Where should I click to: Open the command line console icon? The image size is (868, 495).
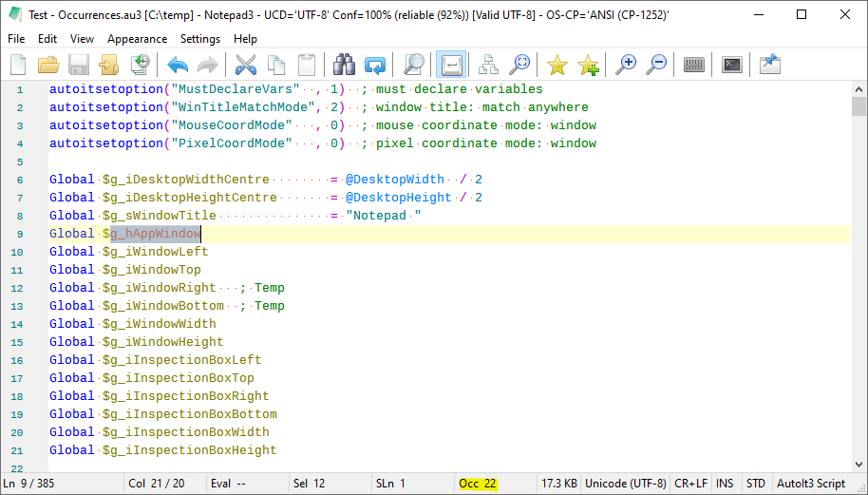(732, 65)
